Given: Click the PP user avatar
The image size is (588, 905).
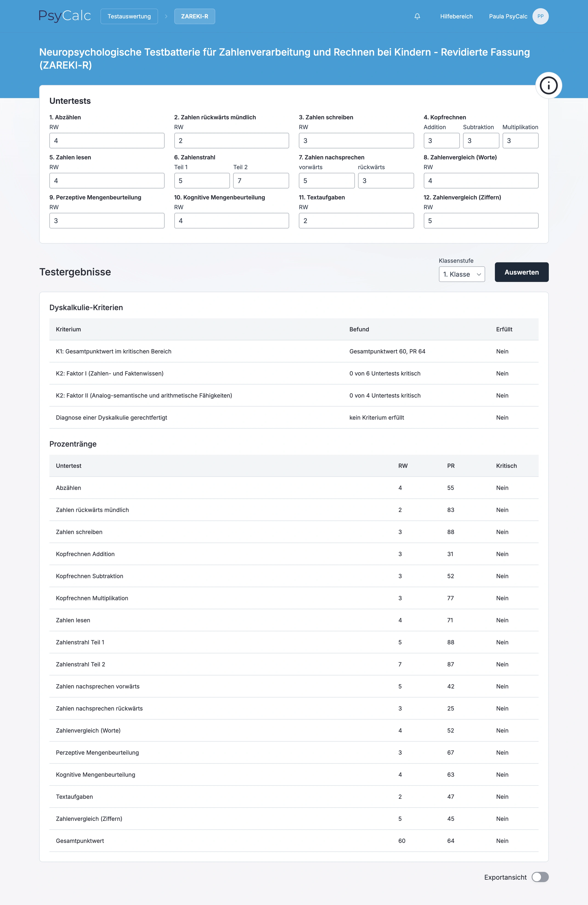Looking at the screenshot, I should (x=540, y=16).
